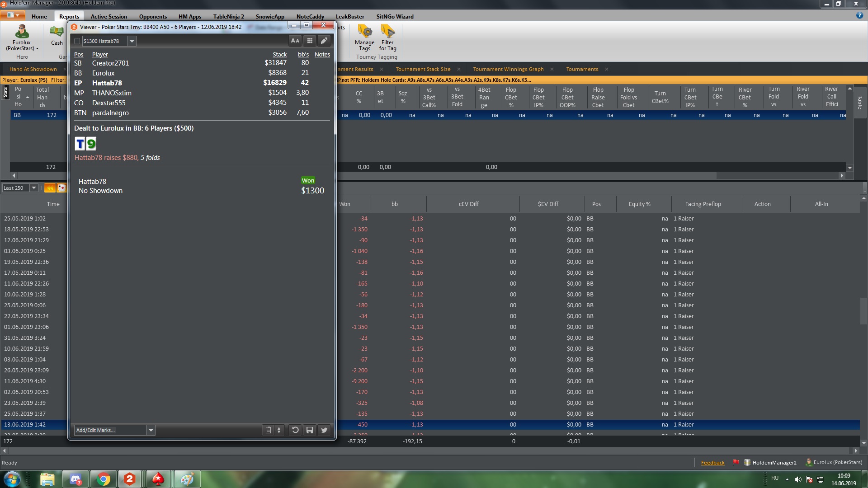Select Tournaments report tab

click(x=582, y=69)
